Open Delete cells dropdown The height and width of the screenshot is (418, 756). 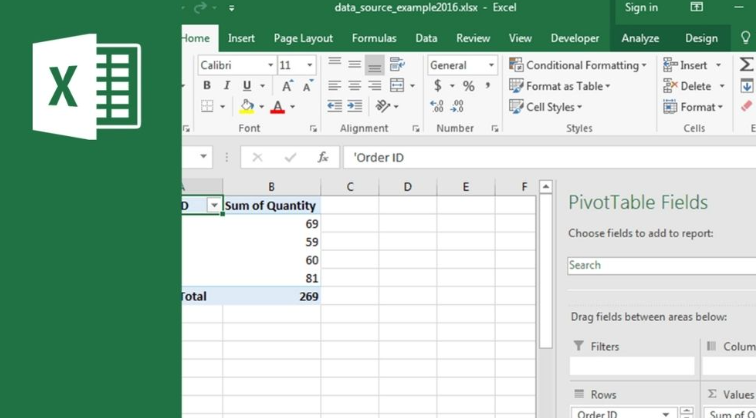pos(722,86)
